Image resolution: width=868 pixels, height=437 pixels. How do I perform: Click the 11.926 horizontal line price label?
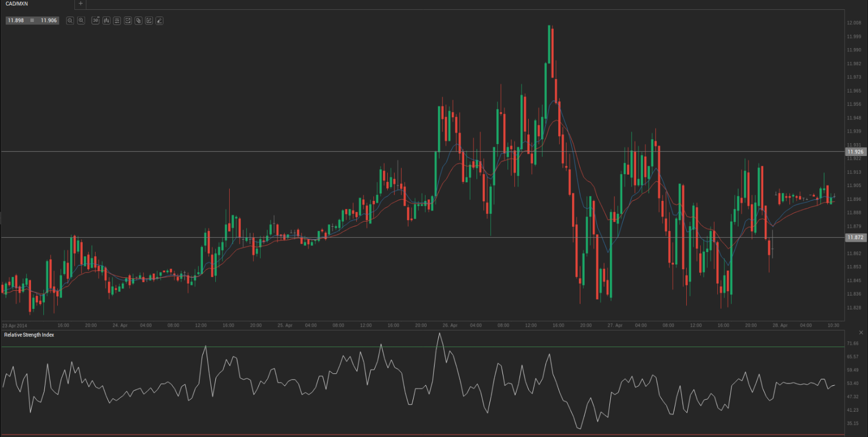point(855,152)
